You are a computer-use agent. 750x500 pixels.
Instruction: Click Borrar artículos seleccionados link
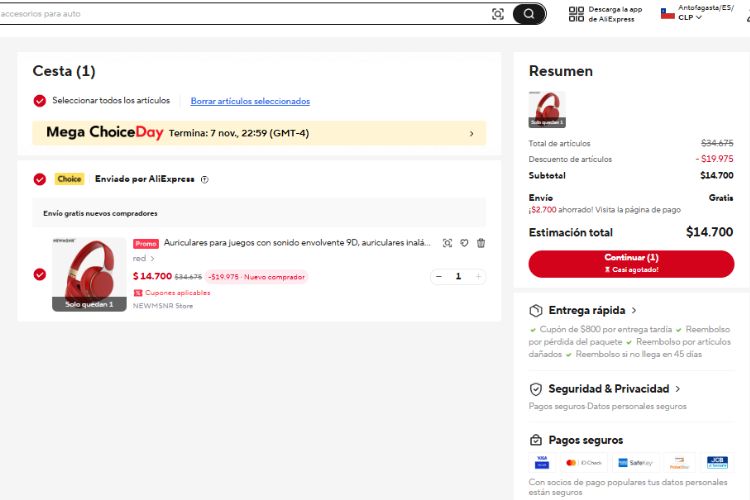click(x=250, y=101)
